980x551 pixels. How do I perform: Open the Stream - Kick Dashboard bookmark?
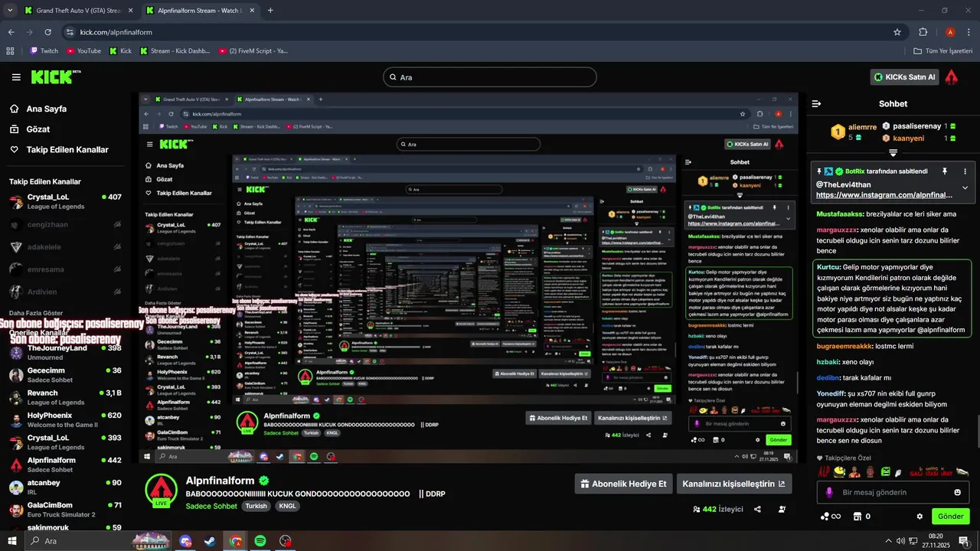click(x=175, y=51)
